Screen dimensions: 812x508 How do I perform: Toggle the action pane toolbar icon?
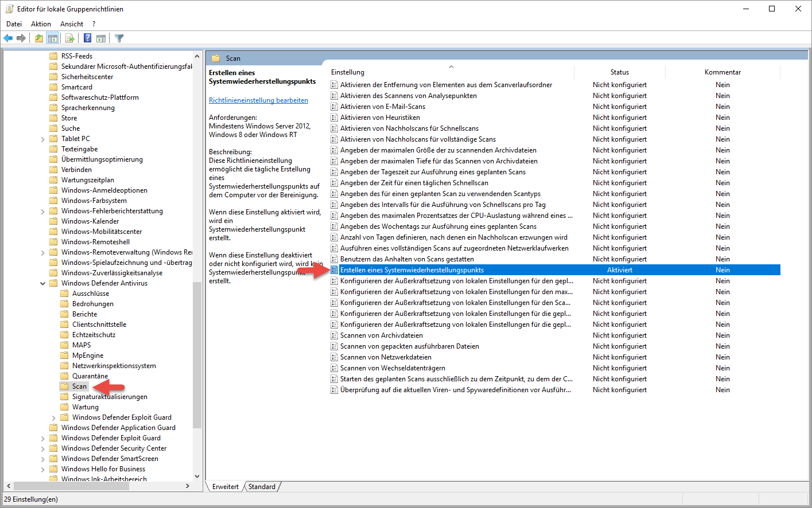pos(101,38)
